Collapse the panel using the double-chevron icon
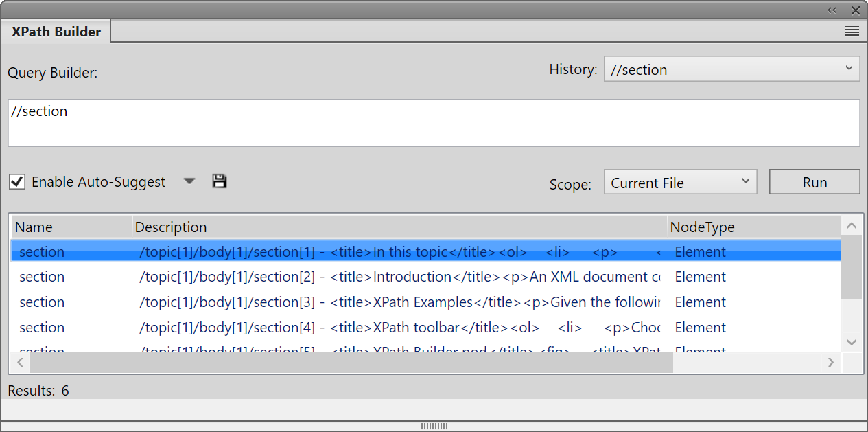The width and height of the screenshot is (868, 432). coord(832,10)
